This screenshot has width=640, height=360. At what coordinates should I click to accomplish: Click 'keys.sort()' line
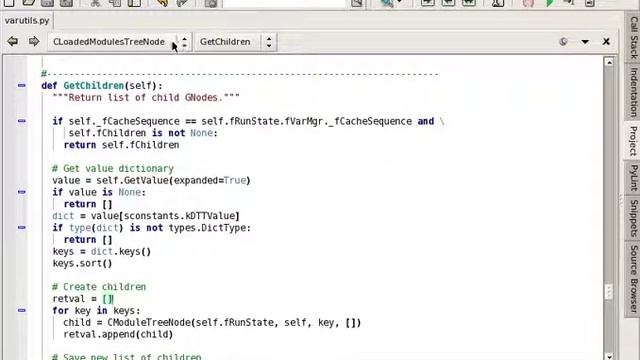pyautogui.click(x=82, y=263)
